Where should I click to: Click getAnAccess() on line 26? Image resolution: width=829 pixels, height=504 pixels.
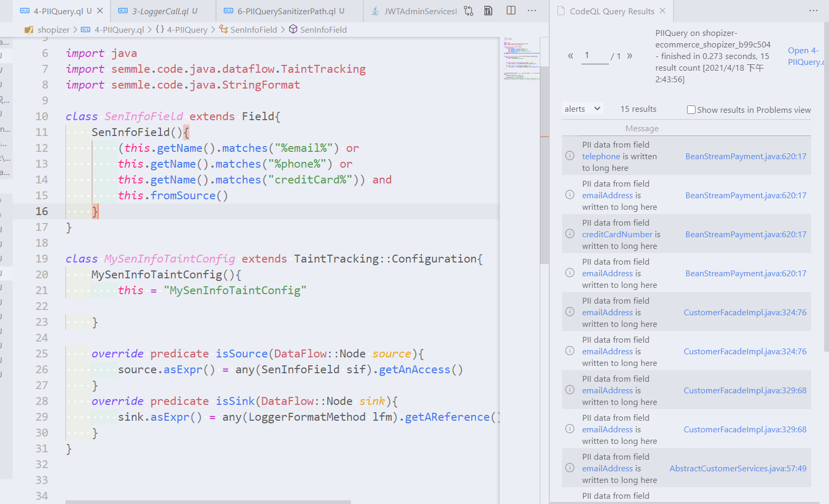[x=421, y=369]
